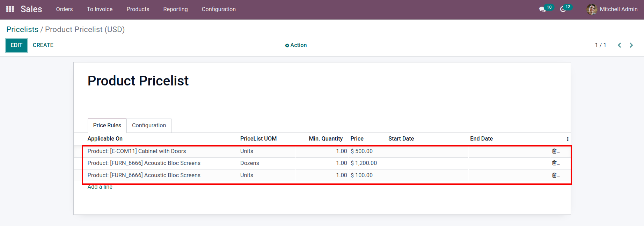Viewport: 644px width, 226px height.
Task: Select the $ 1,200.00 price cell
Action: (x=364, y=163)
